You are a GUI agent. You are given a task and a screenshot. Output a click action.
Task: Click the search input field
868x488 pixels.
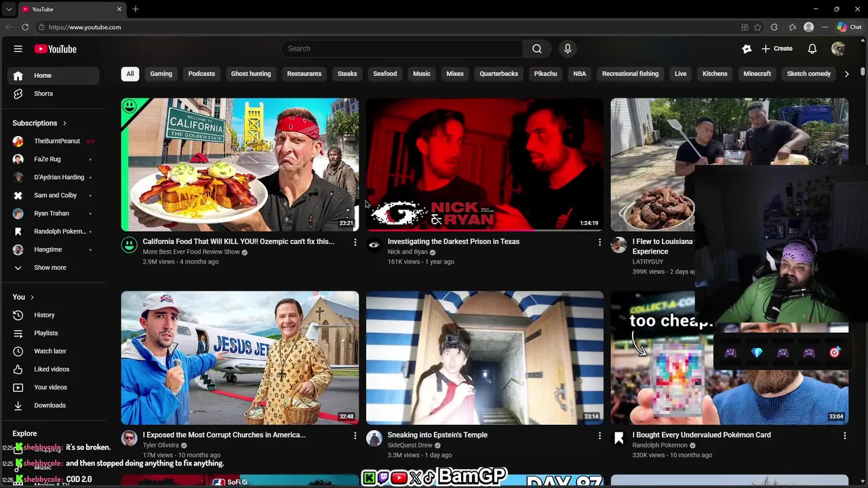click(401, 49)
